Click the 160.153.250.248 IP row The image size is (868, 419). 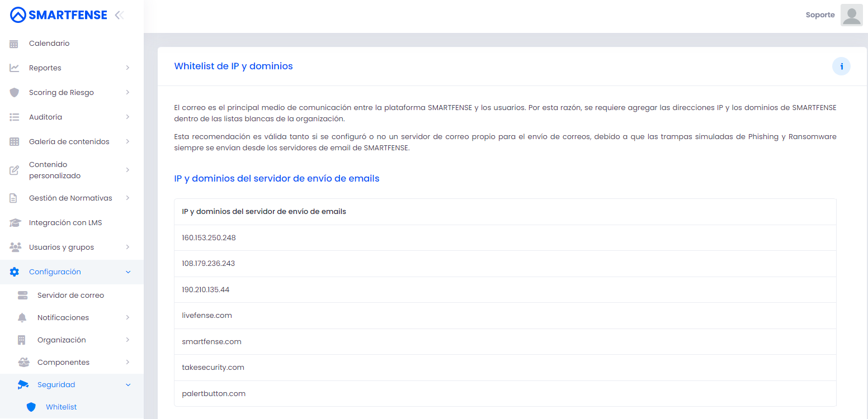[505, 238]
